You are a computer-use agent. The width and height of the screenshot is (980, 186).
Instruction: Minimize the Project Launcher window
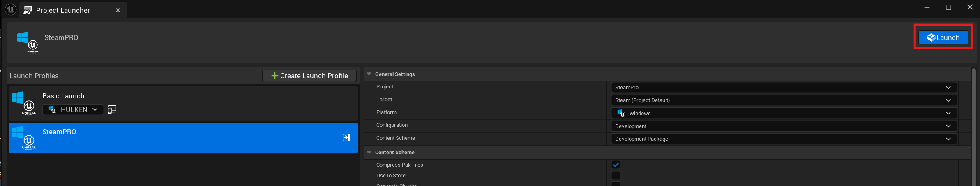click(x=927, y=7)
